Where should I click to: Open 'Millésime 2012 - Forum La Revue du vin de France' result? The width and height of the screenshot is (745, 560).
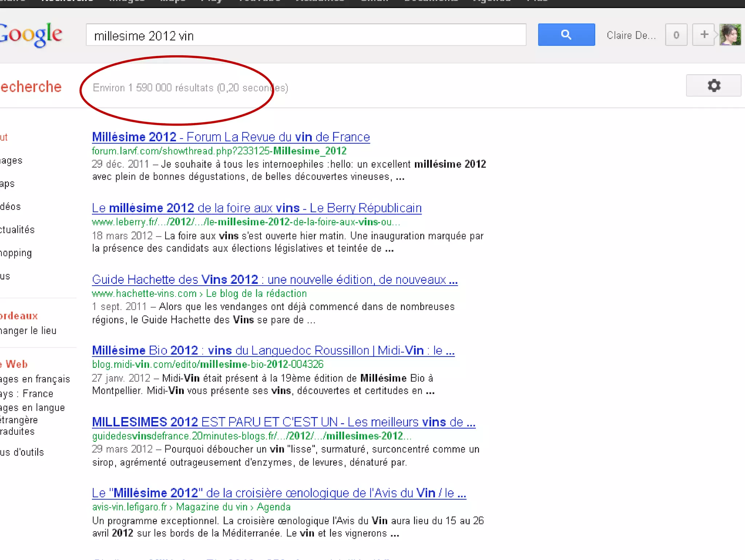(x=231, y=137)
